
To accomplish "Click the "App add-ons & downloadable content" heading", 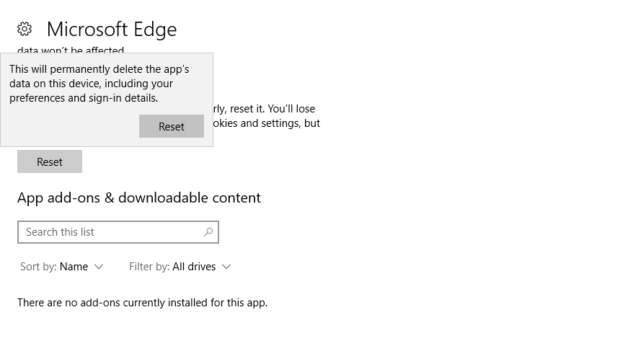I will pos(139,197).
